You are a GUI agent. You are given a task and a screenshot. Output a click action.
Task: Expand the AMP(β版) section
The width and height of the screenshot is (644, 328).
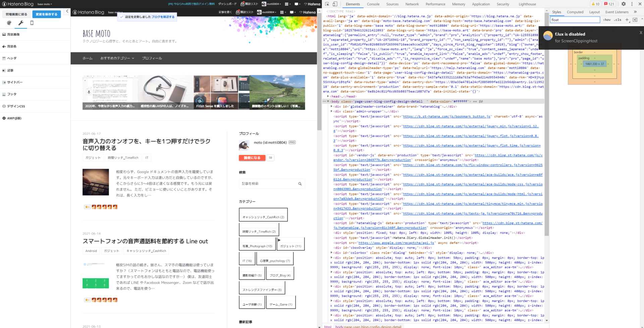[35, 118]
